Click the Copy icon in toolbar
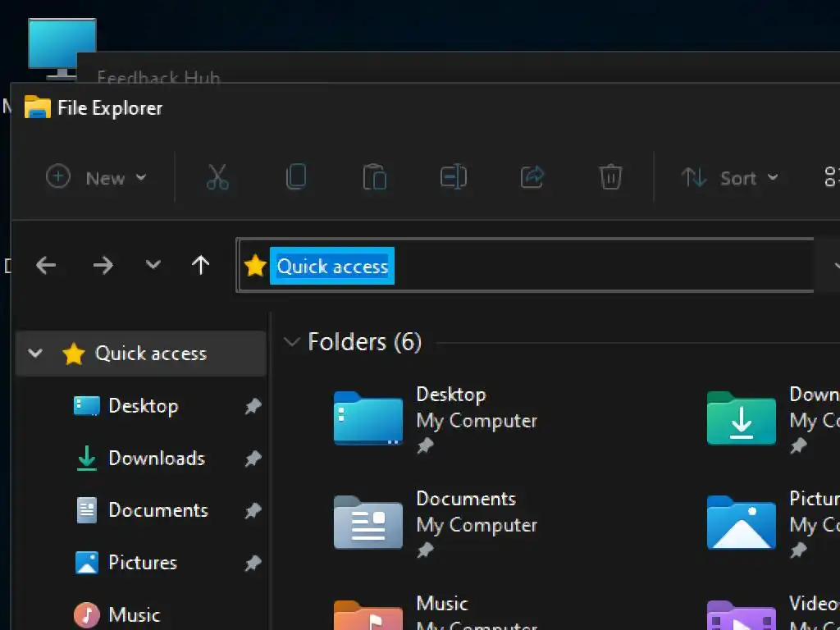Image resolution: width=840 pixels, height=630 pixels. pos(296,177)
